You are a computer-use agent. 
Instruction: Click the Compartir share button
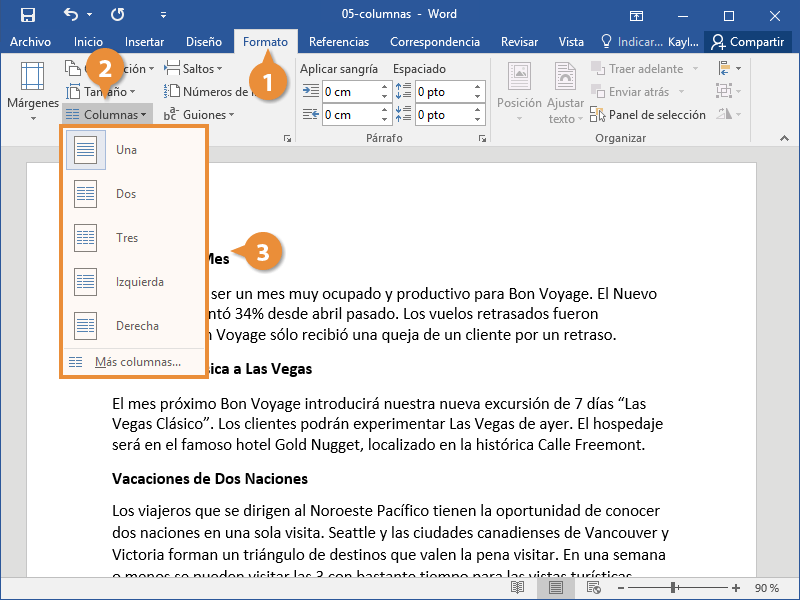tap(748, 42)
